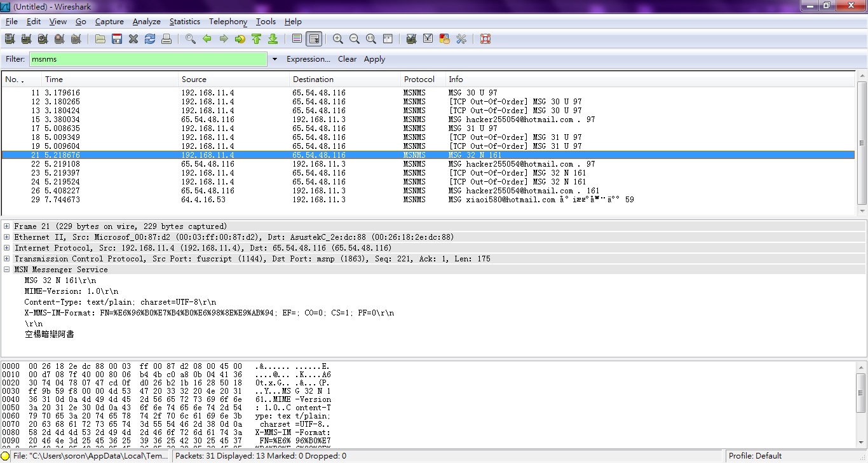868x463 pixels.
Task: Open the Capture menu
Action: (109, 22)
